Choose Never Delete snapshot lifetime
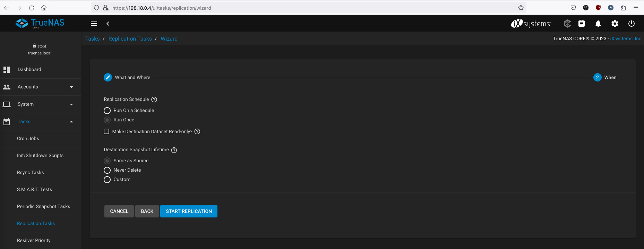 [x=107, y=170]
